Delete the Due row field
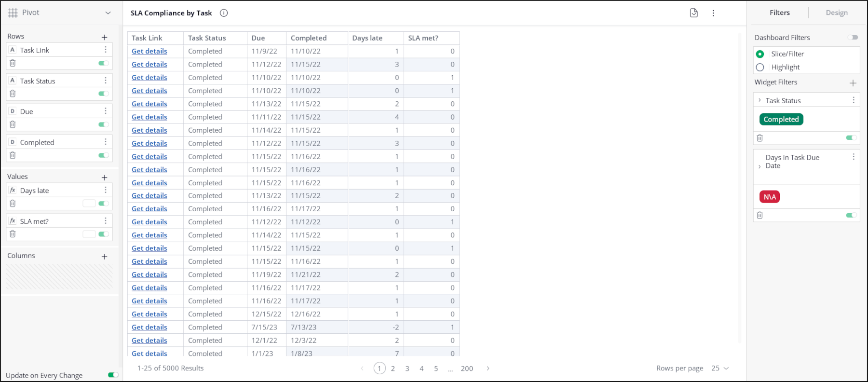The height and width of the screenshot is (382, 868). pos(13,124)
